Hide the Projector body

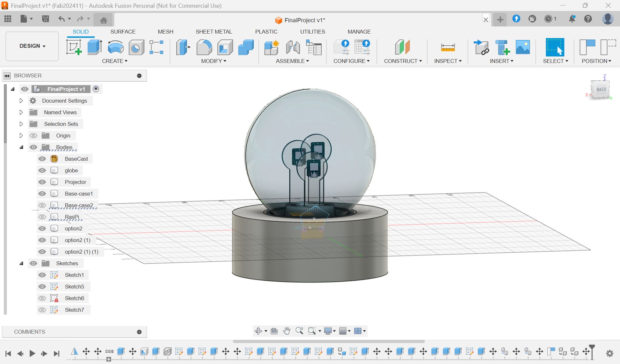42,182
